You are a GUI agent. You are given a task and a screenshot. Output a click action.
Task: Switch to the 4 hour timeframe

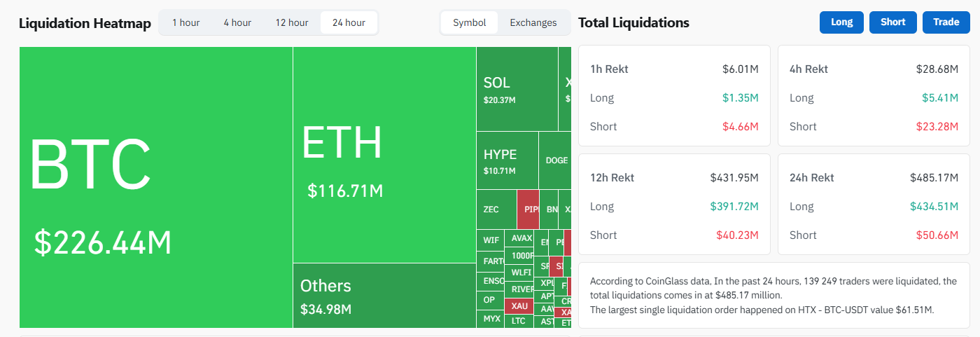pos(237,22)
